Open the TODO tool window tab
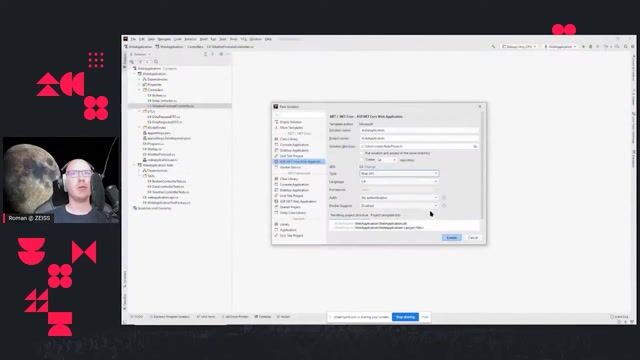640x360 pixels. (137, 317)
